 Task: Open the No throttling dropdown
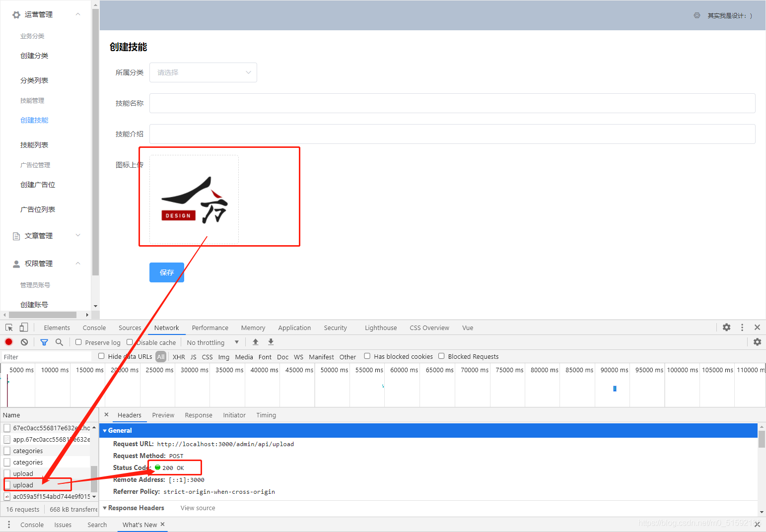pyautogui.click(x=213, y=342)
